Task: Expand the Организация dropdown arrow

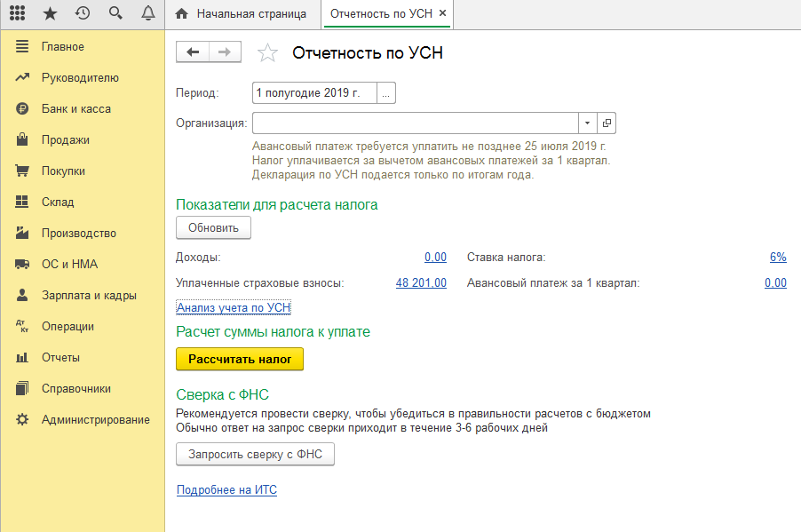Action: (588, 123)
